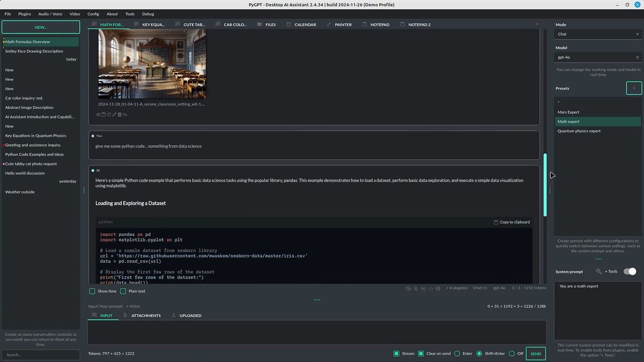Click the copy clipboard icon under the classroom image
This screenshot has height=362, width=644.
tap(104, 114)
